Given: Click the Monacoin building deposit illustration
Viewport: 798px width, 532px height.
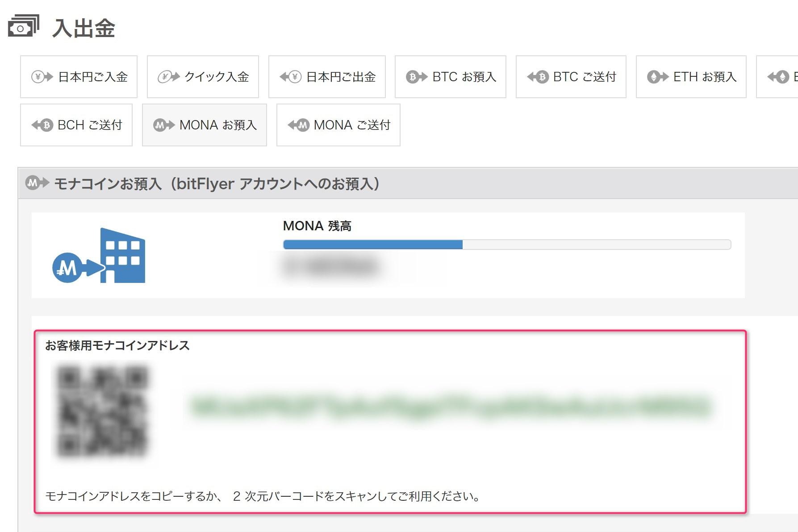Looking at the screenshot, I should point(99,256).
